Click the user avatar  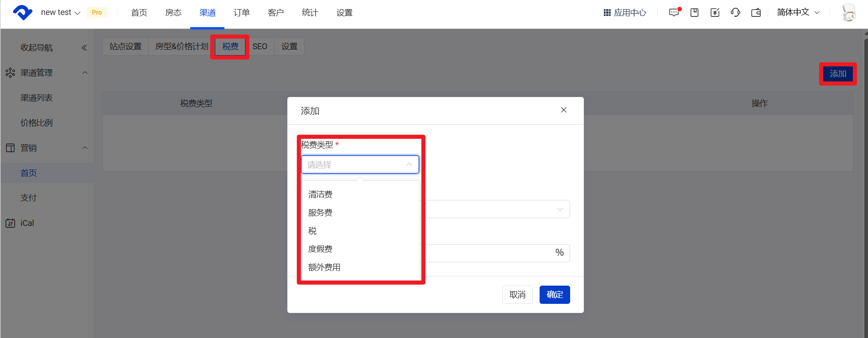tap(849, 12)
